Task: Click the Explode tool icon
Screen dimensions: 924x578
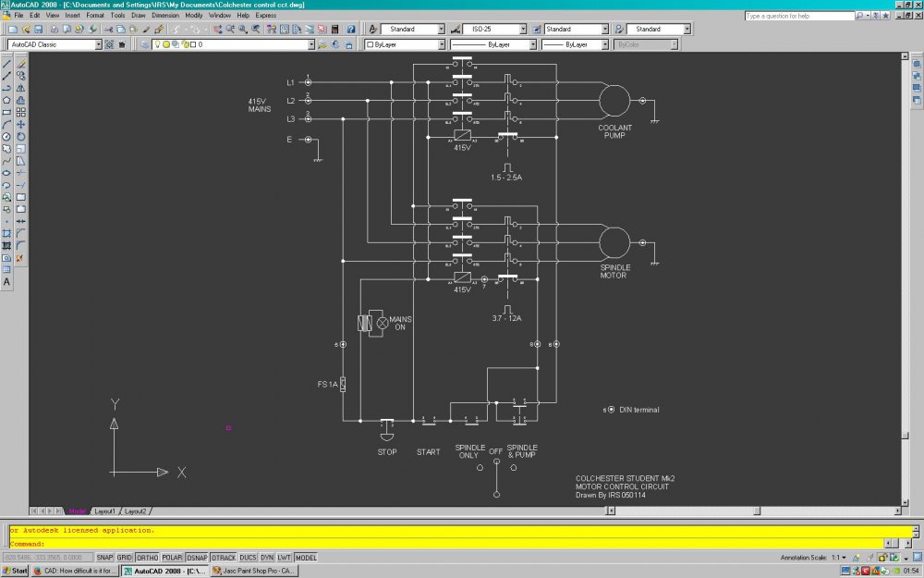Action: [20, 257]
